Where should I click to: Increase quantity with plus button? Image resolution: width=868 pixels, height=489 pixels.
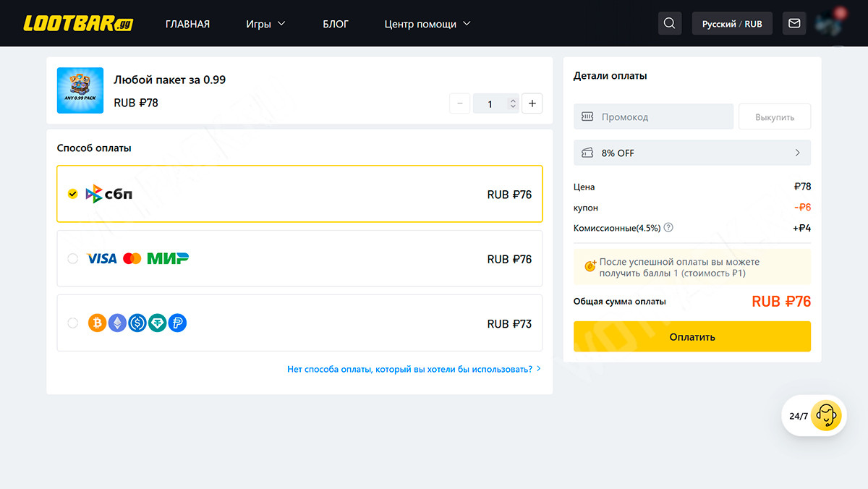point(532,103)
